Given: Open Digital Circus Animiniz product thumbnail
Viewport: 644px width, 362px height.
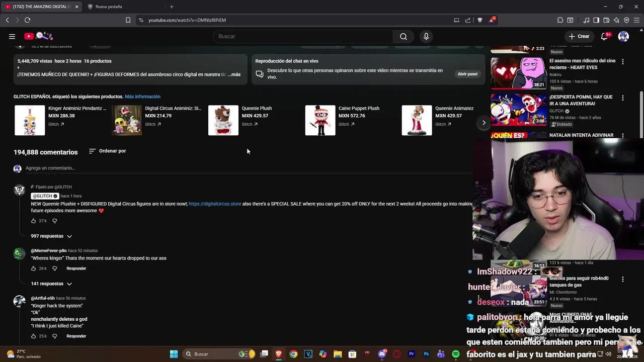Looking at the screenshot, I should [x=127, y=120].
